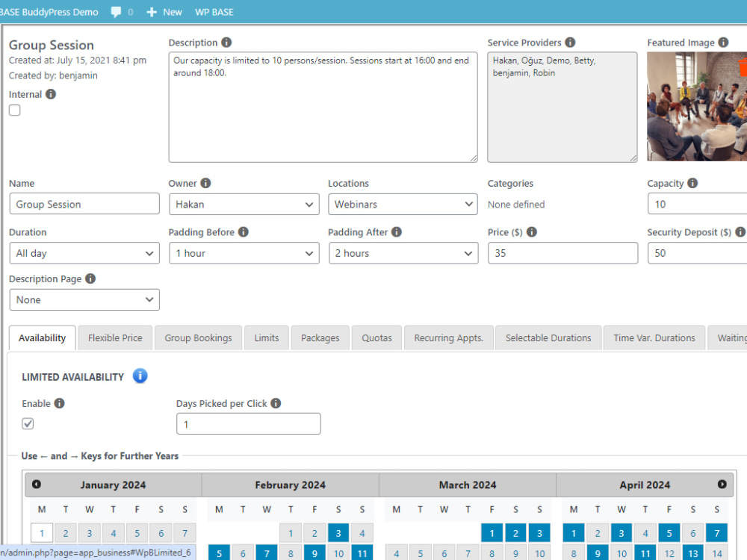Open the Padding Before info icon
The image size is (747, 560).
tap(243, 232)
